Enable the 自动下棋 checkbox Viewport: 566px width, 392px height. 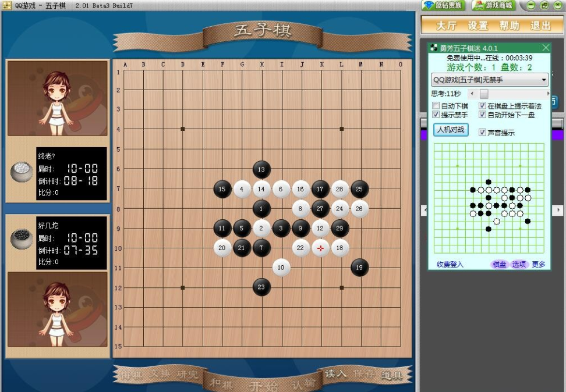pyautogui.click(x=436, y=106)
